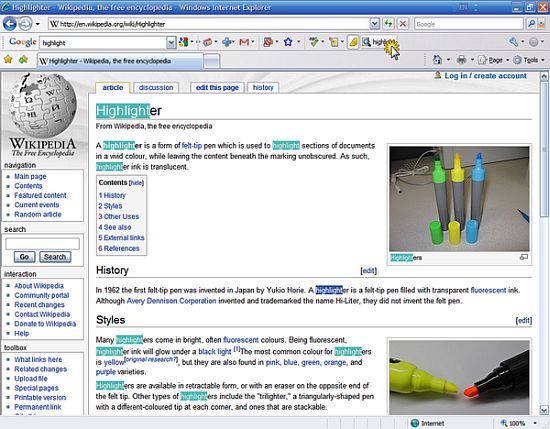Open the dropdown arrow beside the Print icon

point(472,60)
